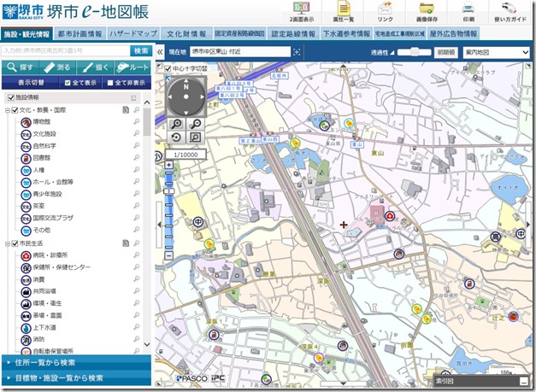Click the plus at top of zoom slider

pyautogui.click(x=169, y=165)
